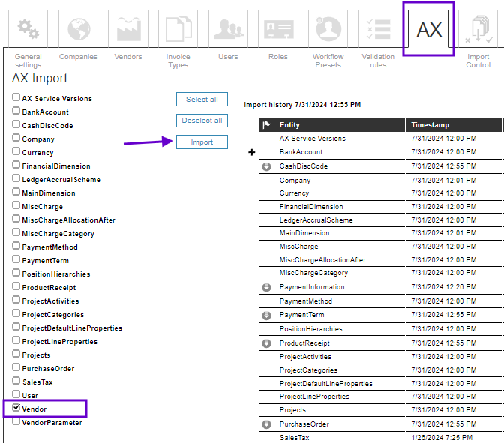Open Import Control tab label

click(478, 61)
